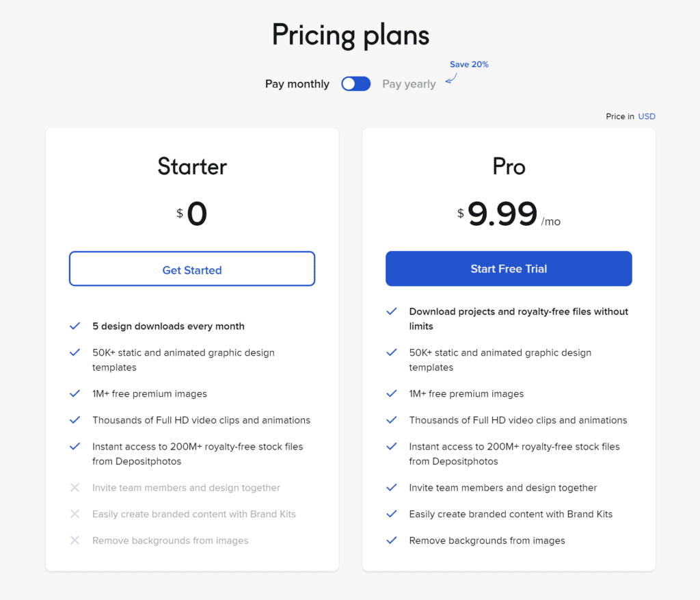The width and height of the screenshot is (700, 600).
Task: Click checkmark beside Pro Invite team members
Action: [392, 487]
